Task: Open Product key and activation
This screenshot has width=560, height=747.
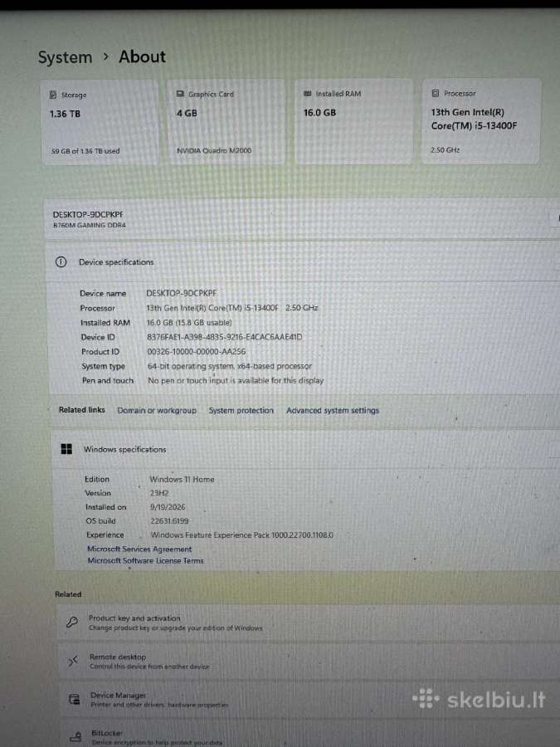Action: click(308, 622)
